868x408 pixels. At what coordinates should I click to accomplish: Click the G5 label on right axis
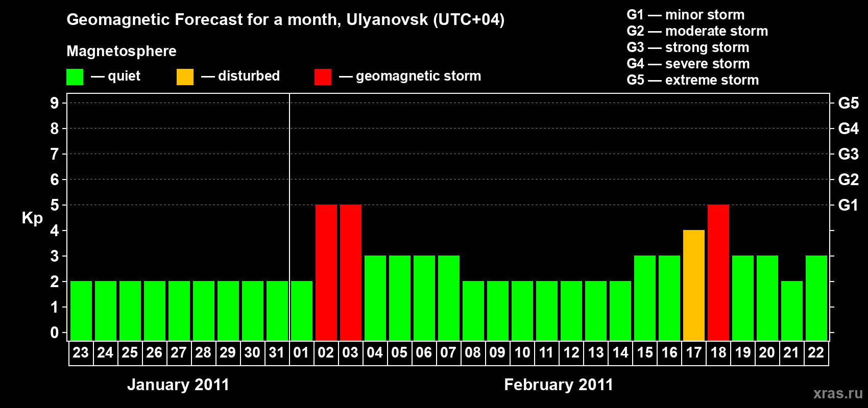pyautogui.click(x=849, y=103)
